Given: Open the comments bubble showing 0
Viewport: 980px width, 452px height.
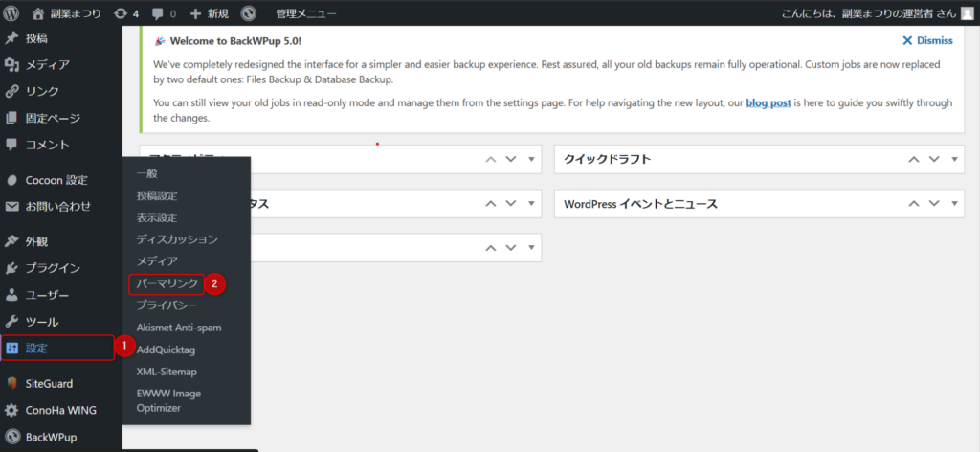Looking at the screenshot, I should 164,13.
